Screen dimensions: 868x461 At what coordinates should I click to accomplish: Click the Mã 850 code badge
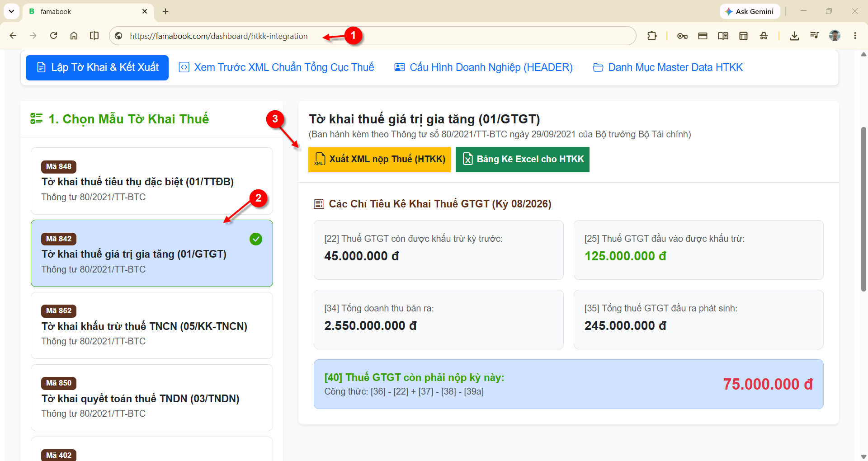click(59, 383)
